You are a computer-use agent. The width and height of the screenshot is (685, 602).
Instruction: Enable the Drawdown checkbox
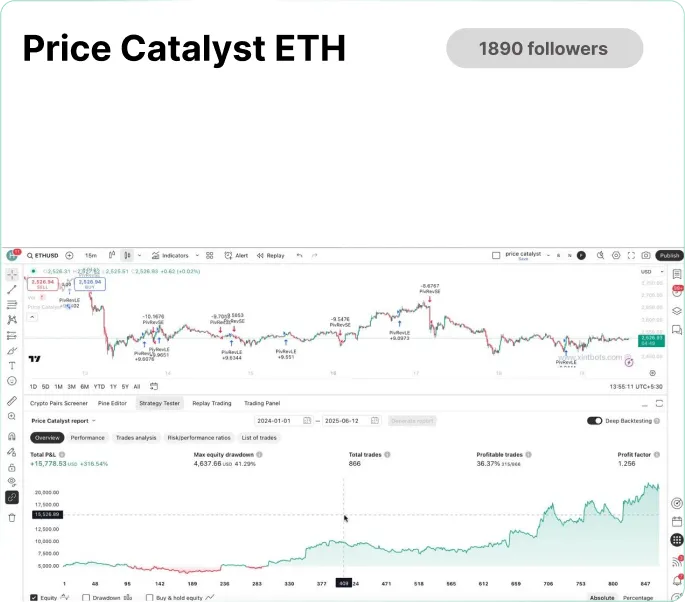86,597
